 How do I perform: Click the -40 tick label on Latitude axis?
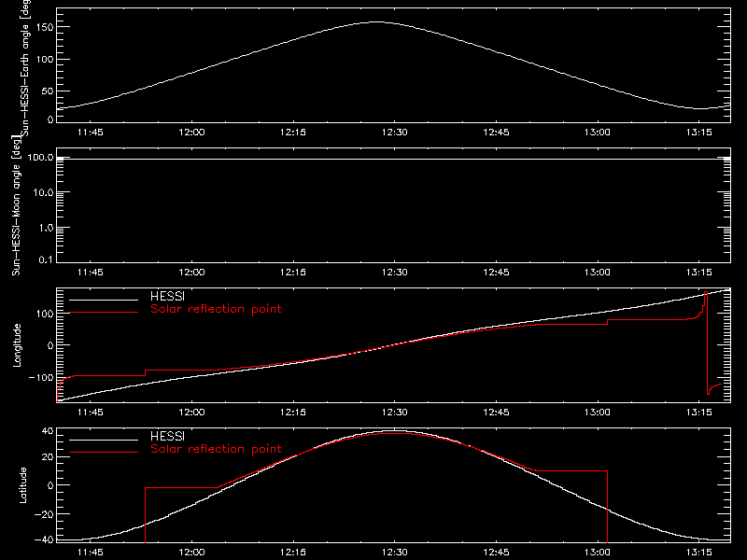click(x=44, y=540)
